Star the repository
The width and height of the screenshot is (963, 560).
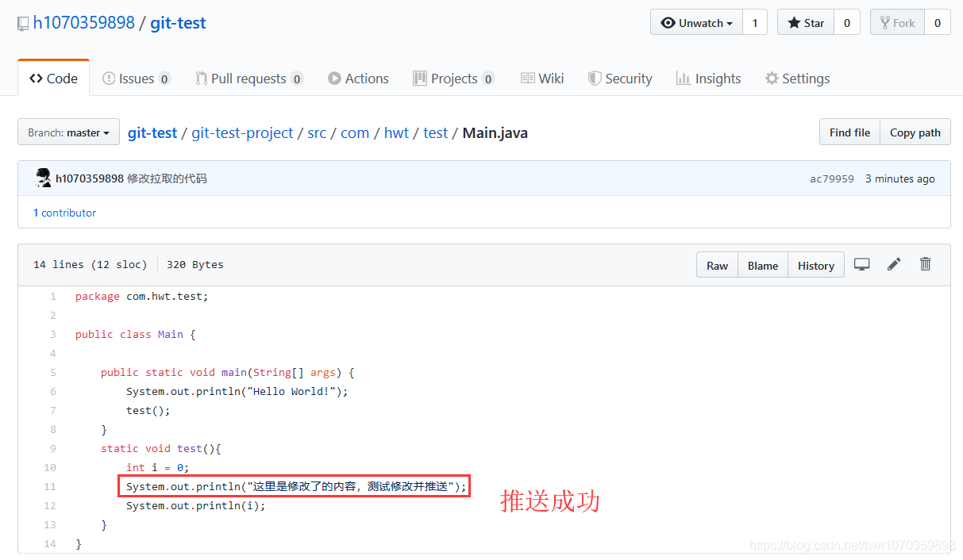click(x=806, y=23)
